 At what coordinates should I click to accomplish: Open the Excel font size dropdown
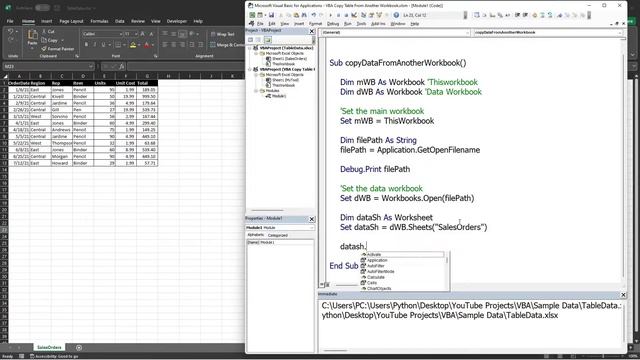(136, 34)
